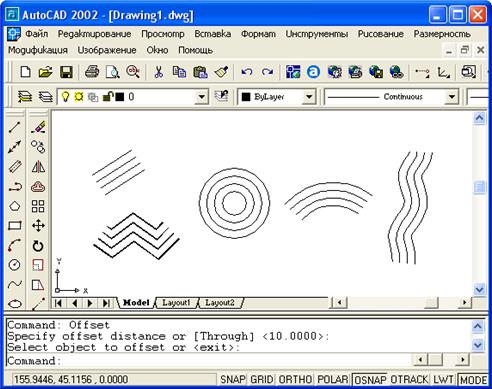
Task: Undo the last action
Action: point(247,72)
